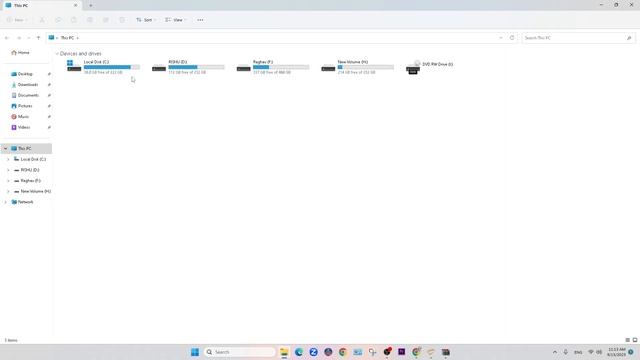Expand the Network tree node
This screenshot has width=640, height=360.
(5, 202)
